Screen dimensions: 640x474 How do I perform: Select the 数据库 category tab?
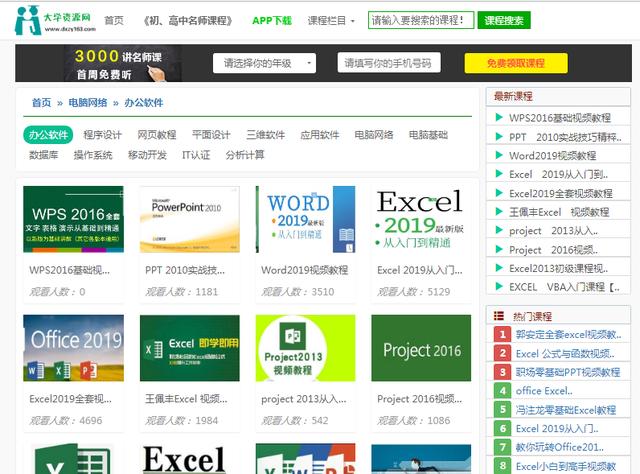pos(44,155)
